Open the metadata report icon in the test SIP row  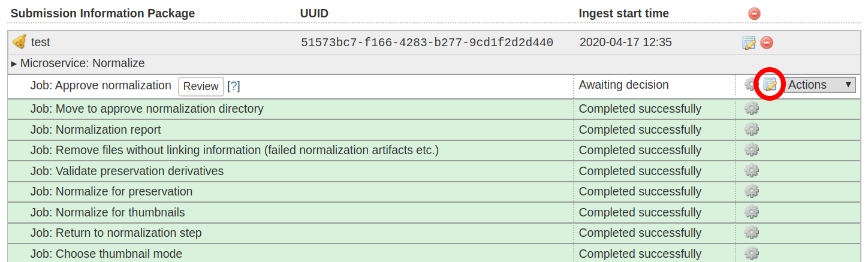(x=749, y=43)
